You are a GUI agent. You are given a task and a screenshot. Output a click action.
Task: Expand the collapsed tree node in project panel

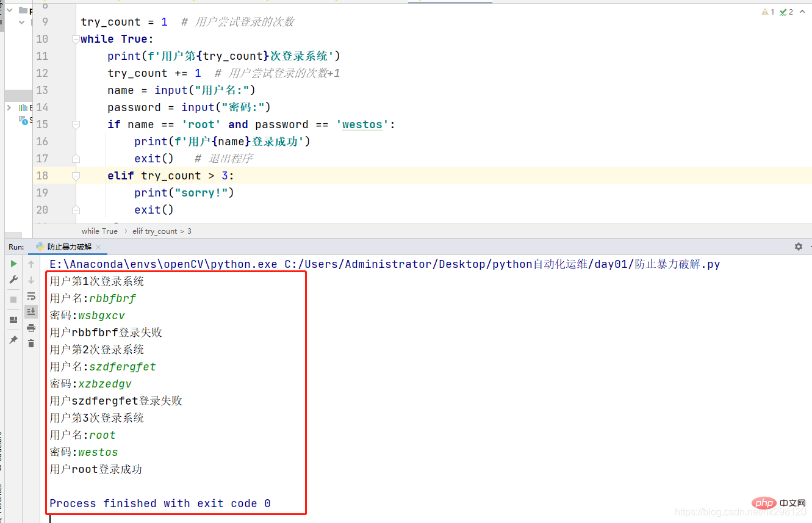tap(9, 107)
